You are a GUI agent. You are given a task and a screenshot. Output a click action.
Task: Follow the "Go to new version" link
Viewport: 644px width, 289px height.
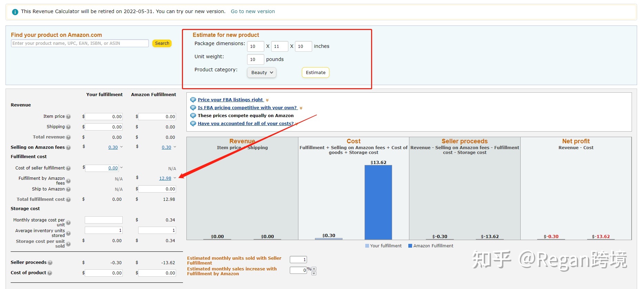(253, 11)
